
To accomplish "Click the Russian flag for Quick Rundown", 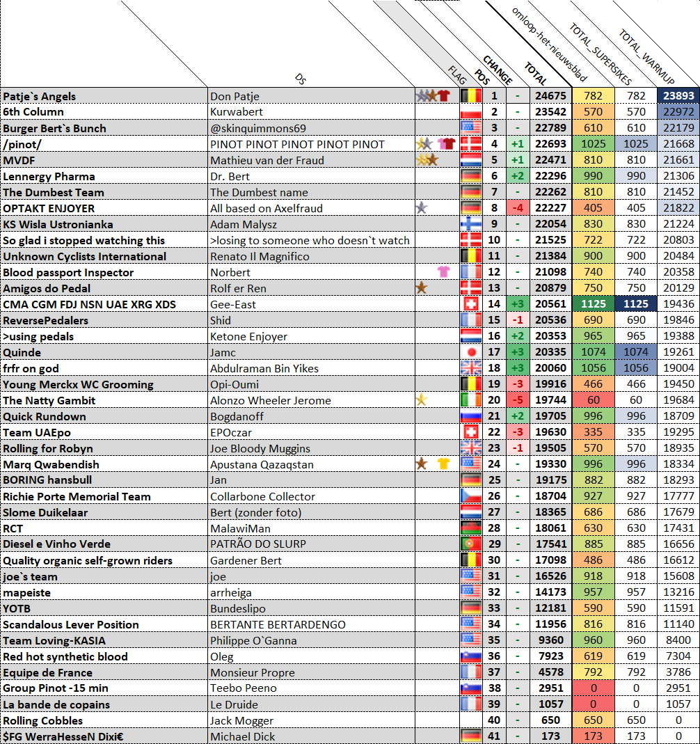I will pyautogui.click(x=470, y=416).
